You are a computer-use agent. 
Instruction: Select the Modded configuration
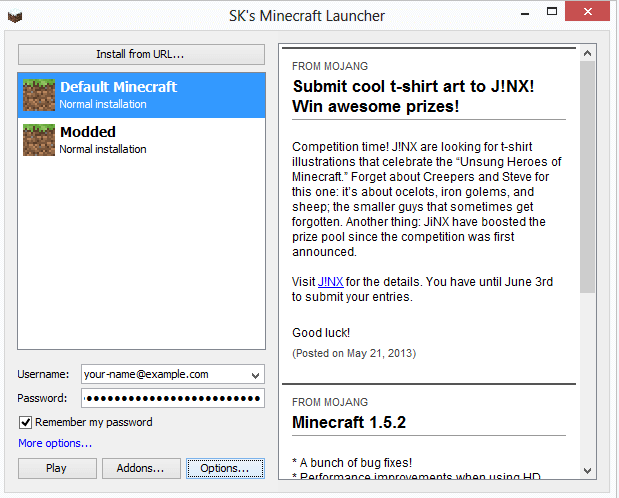(x=141, y=140)
